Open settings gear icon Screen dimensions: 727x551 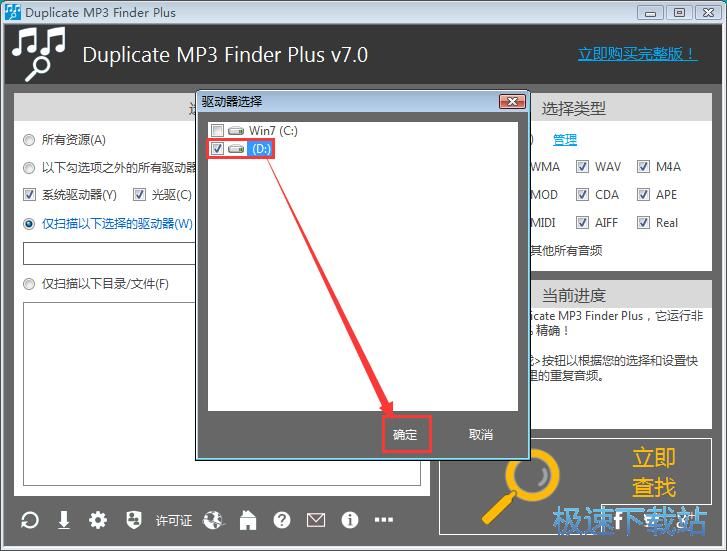coord(98,520)
